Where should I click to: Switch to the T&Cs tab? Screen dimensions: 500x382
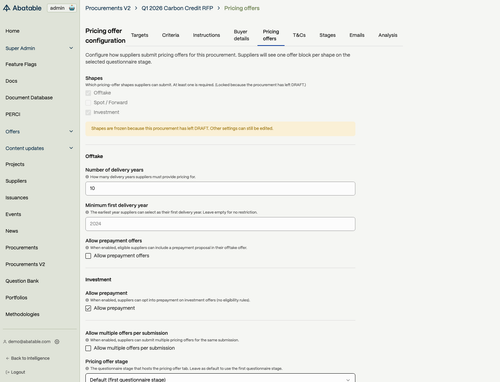[299, 35]
